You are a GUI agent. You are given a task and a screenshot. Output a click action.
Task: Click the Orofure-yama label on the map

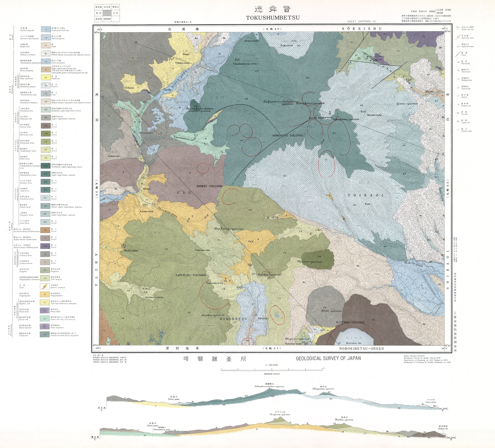click(229, 229)
